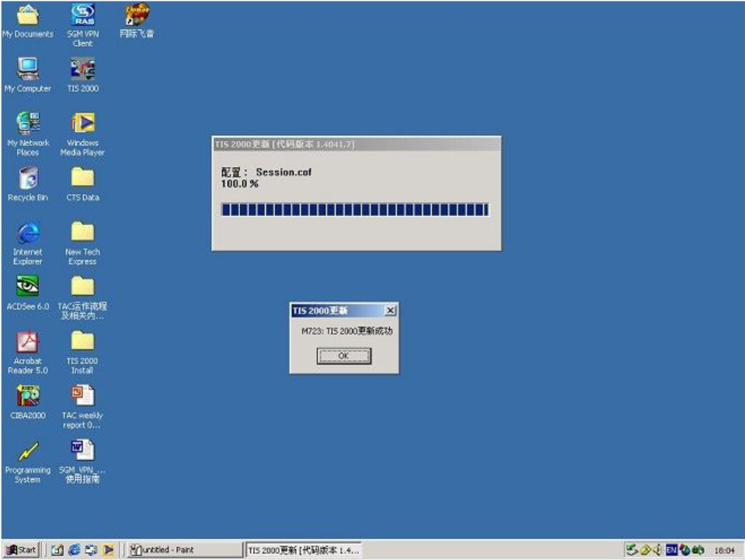Click the EN language indicator in tray

pyautogui.click(x=671, y=550)
